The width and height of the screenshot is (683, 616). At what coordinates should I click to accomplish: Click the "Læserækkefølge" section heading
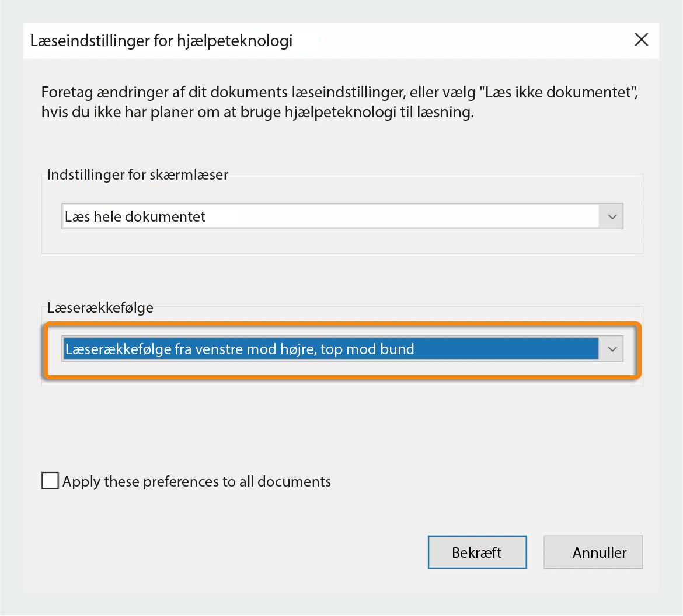click(100, 307)
